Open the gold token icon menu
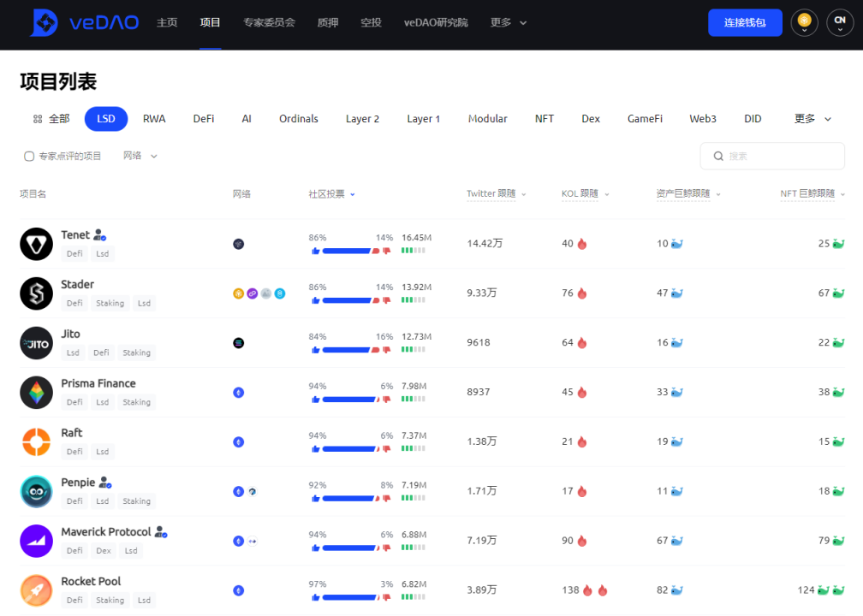The height and width of the screenshot is (616, 863). click(804, 22)
